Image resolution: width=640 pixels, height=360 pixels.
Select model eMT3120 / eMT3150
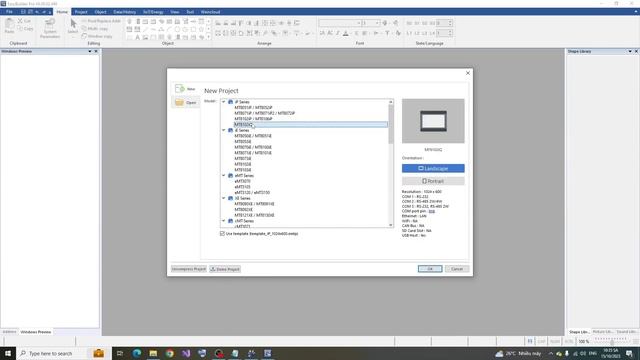(x=252, y=192)
